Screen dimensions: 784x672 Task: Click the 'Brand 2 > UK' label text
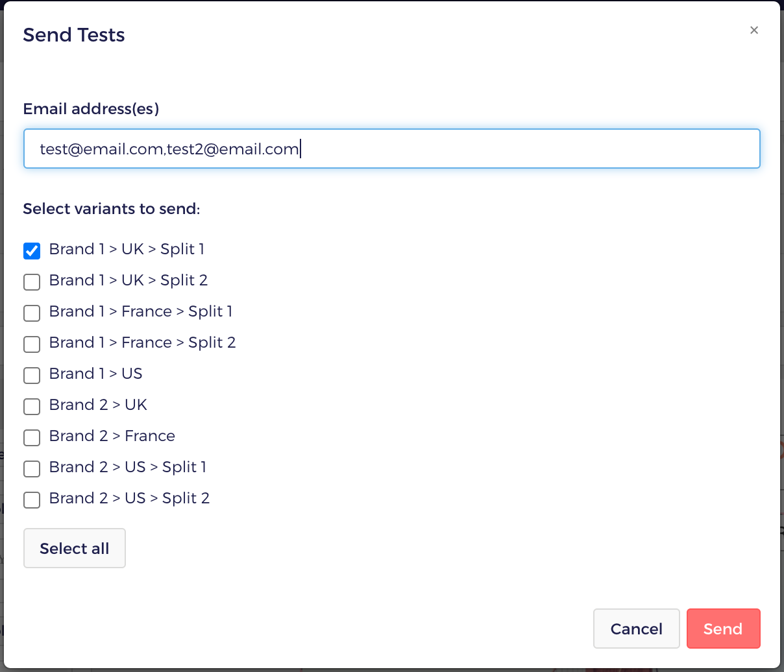[98, 405]
